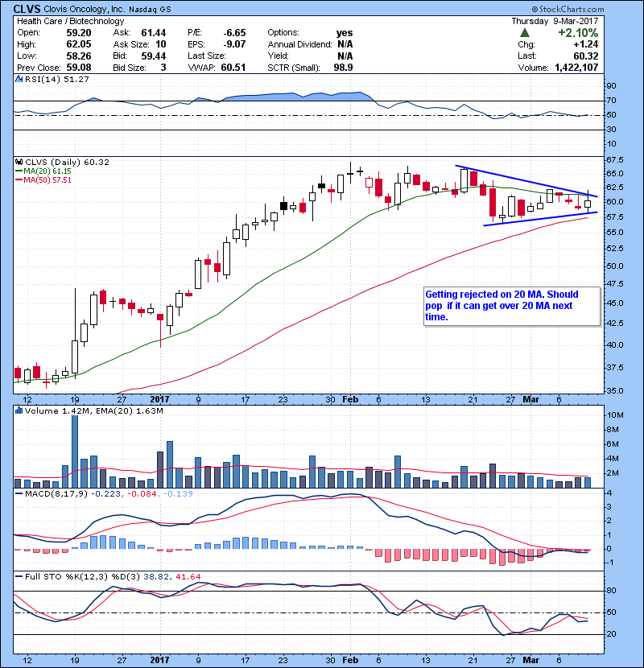
Task: Click the P/E value -6.65
Action: [234, 33]
